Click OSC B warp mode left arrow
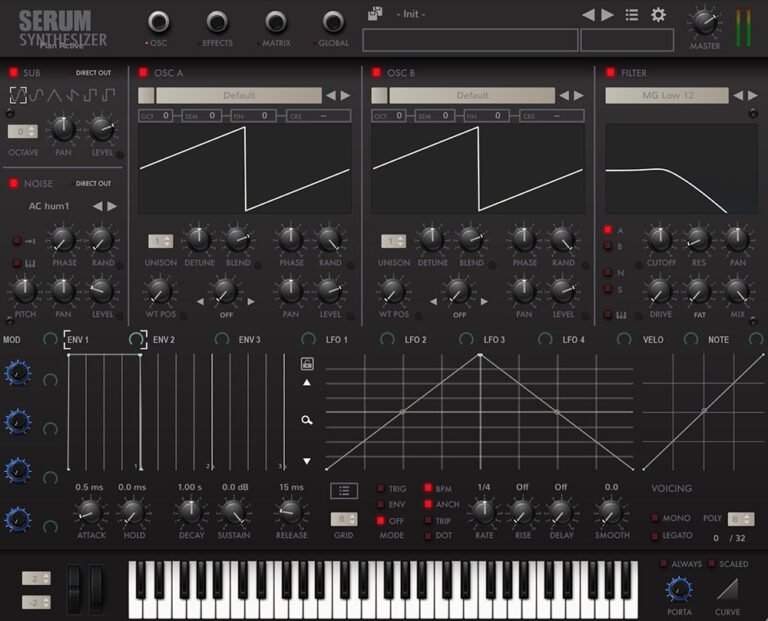768x621 pixels. coord(433,302)
